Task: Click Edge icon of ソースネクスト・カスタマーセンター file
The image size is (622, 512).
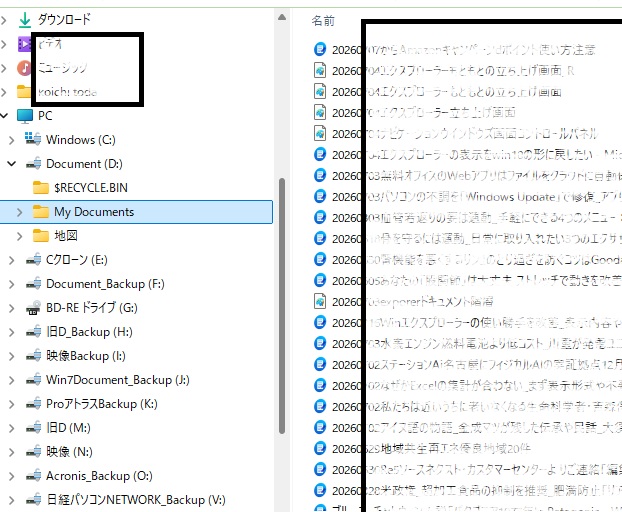Action: pyautogui.click(x=320, y=470)
